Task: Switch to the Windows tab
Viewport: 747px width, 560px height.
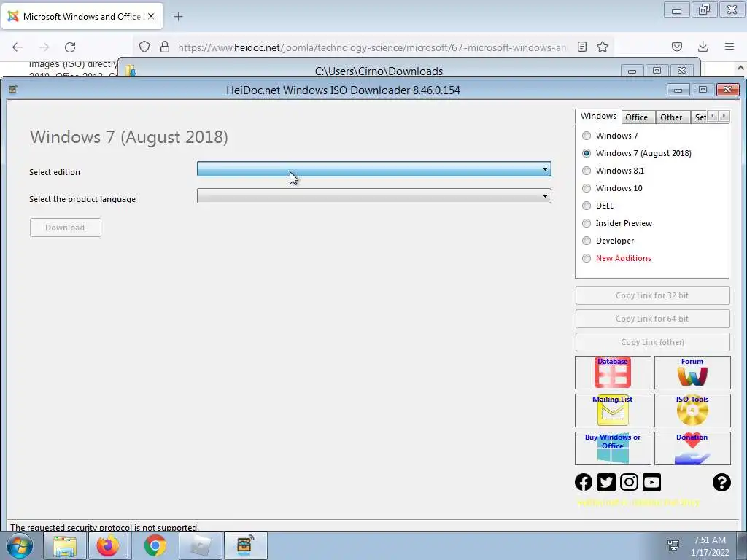Action: pyautogui.click(x=598, y=116)
